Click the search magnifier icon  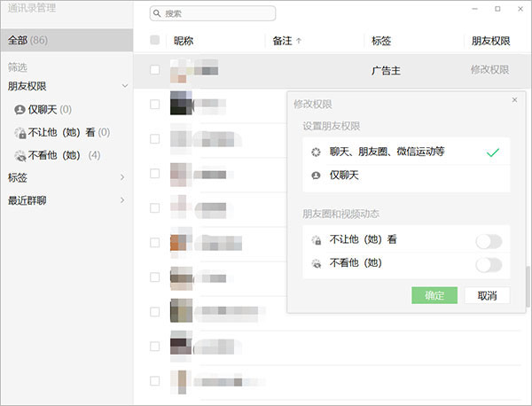157,14
